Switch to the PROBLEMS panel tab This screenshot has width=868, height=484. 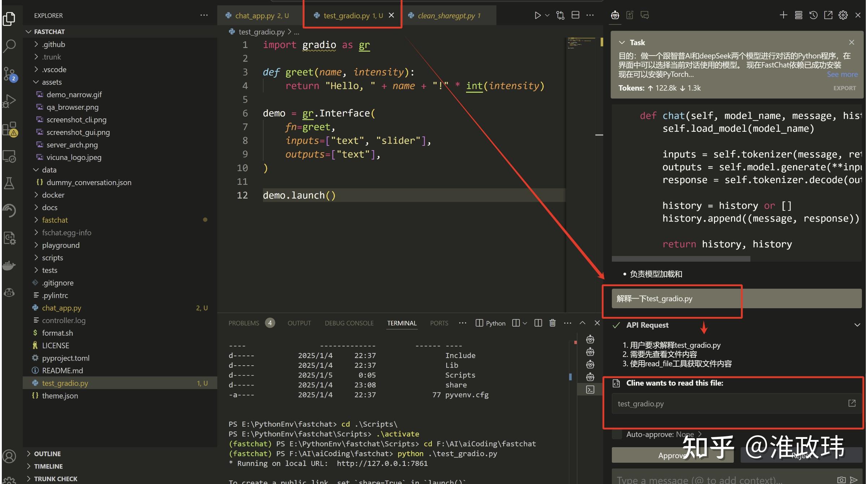(244, 323)
